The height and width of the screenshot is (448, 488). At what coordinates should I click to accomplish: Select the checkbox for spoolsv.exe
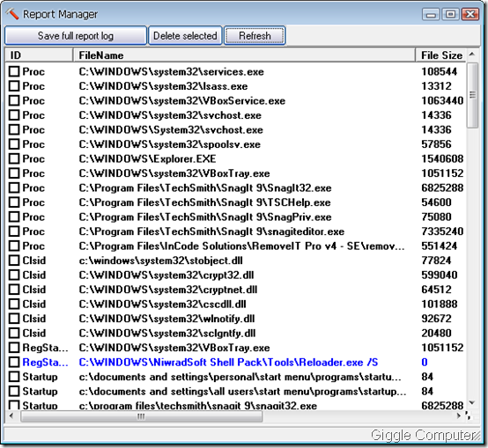point(14,144)
